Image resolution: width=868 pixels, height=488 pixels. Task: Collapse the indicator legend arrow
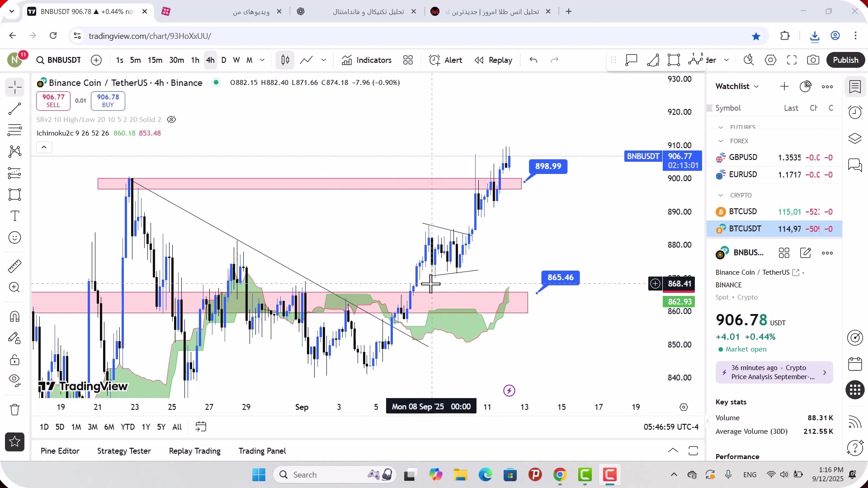coord(44,147)
